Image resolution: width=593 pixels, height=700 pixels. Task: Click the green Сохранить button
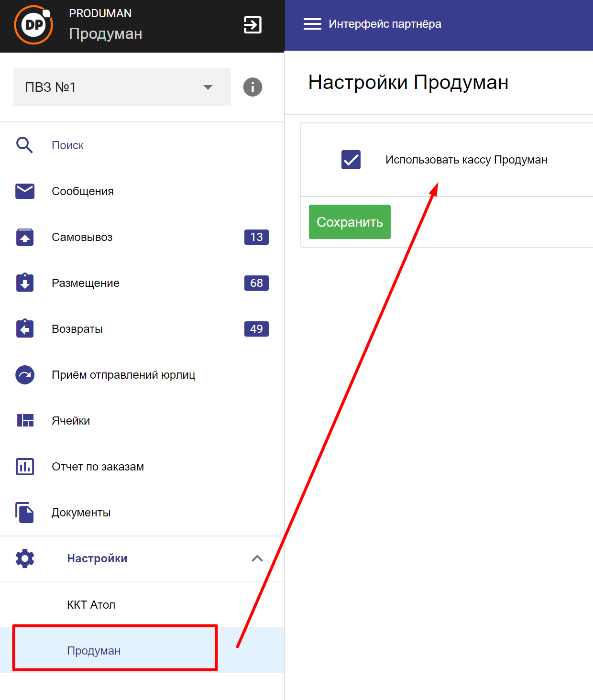pyautogui.click(x=350, y=222)
